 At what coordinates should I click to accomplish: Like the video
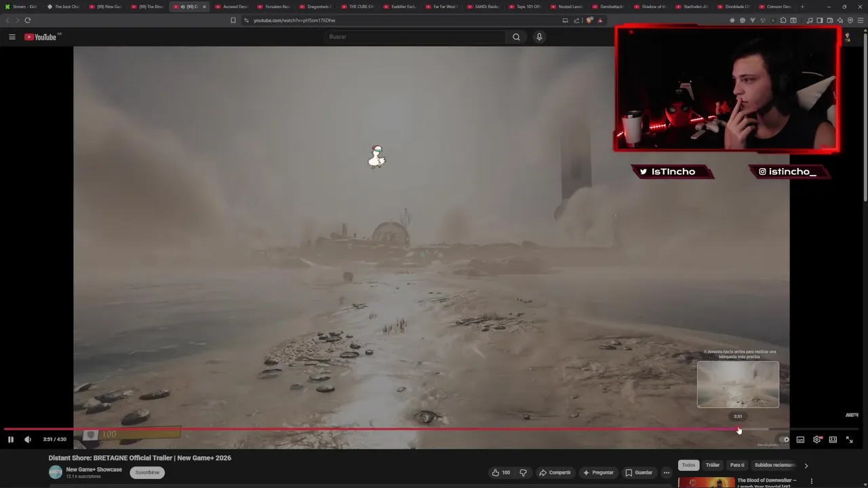click(501, 472)
